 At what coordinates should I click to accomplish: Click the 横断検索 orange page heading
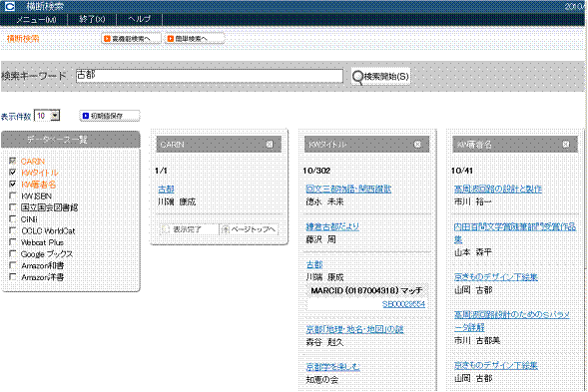[x=23, y=39]
